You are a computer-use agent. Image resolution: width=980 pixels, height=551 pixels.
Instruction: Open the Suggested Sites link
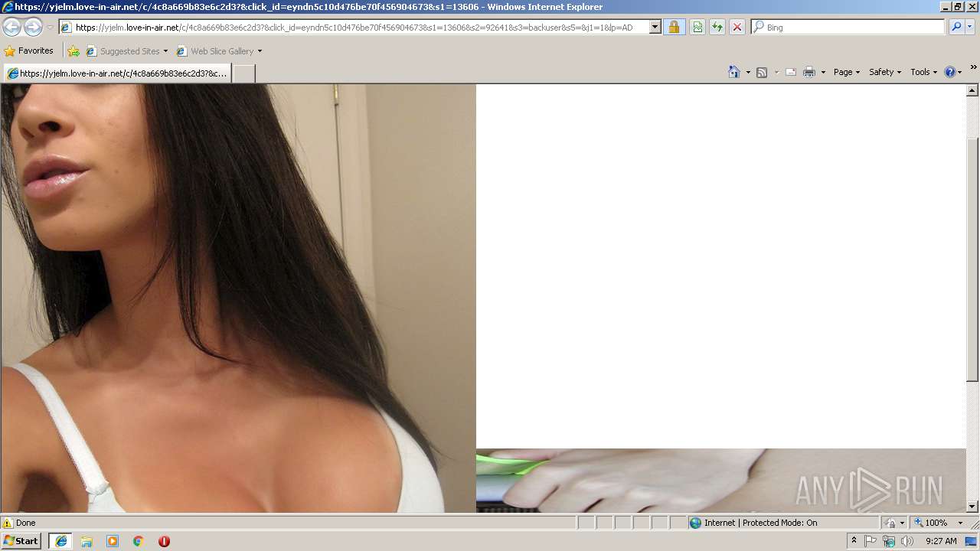[x=126, y=51]
